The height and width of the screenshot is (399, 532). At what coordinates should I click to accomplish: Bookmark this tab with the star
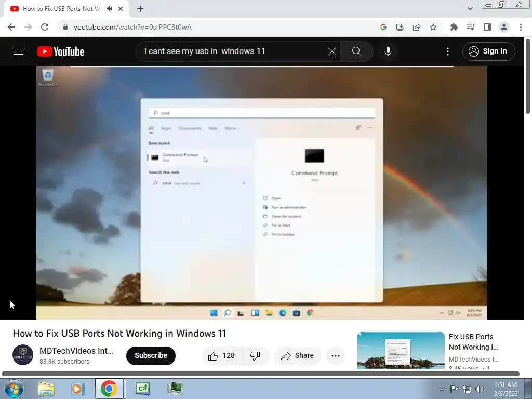coord(433,27)
